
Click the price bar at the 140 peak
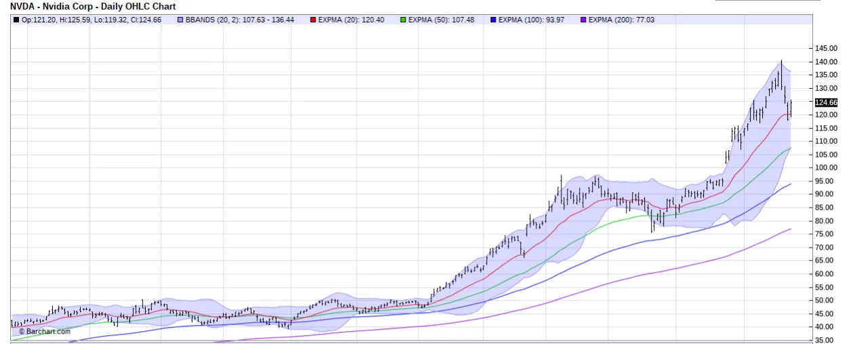point(781,73)
